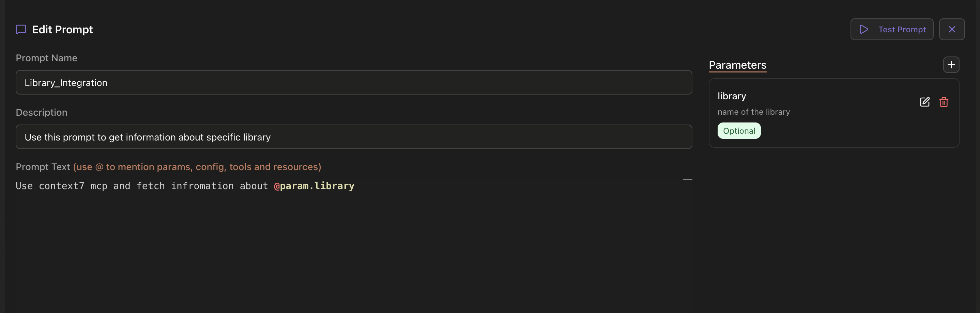980x313 pixels.
Task: Toggle the Optional badge on library parameter
Action: 739,130
